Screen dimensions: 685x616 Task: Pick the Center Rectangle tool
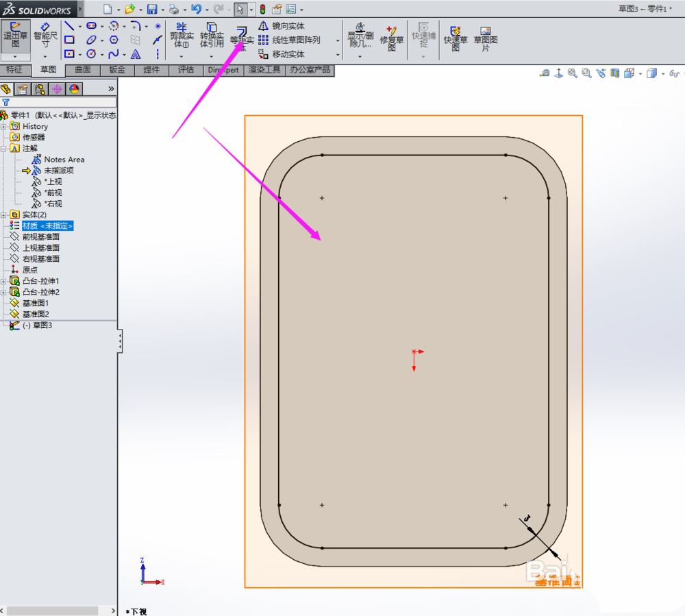pos(69,53)
